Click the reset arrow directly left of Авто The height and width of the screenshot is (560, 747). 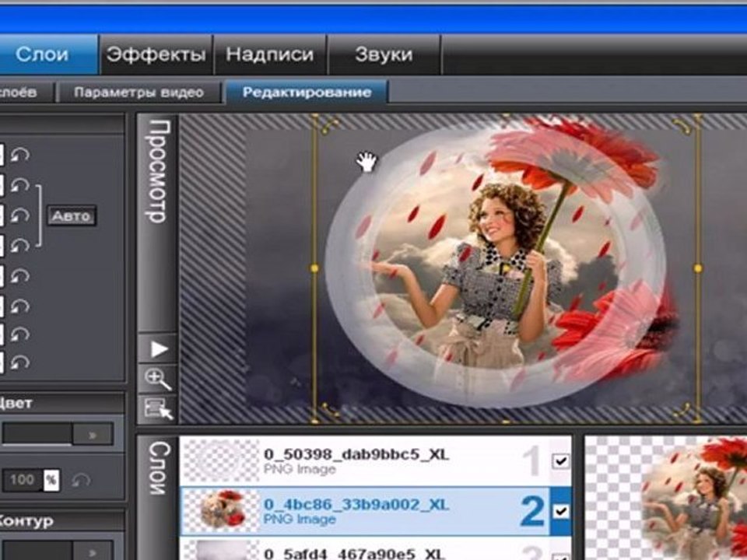click(x=19, y=215)
